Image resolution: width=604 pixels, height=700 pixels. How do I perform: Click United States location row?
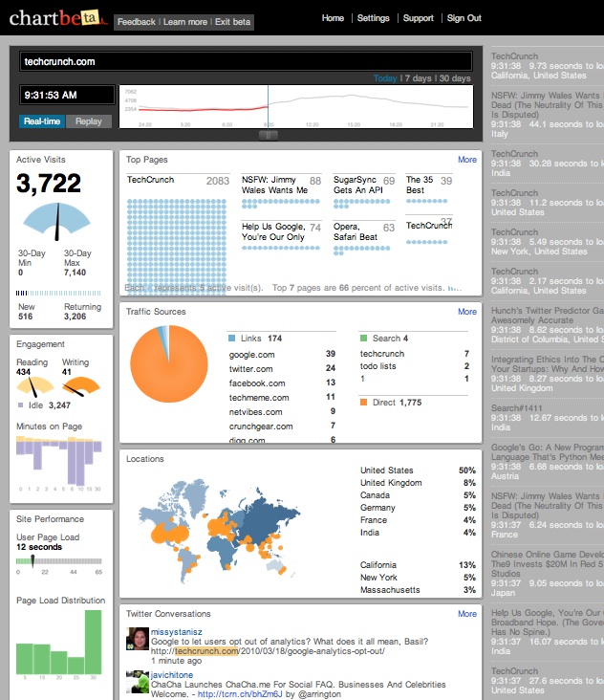coord(418,470)
